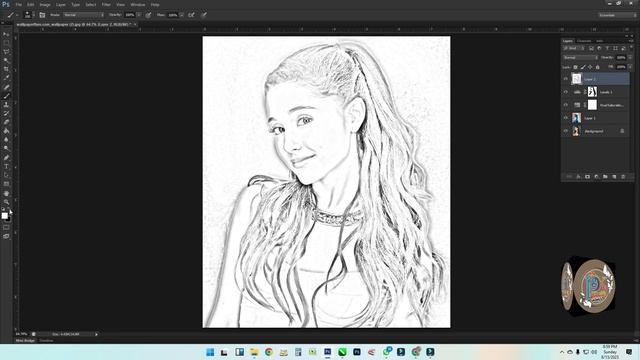Open the Window menu
The width and height of the screenshot is (640, 360).
tap(138, 4)
